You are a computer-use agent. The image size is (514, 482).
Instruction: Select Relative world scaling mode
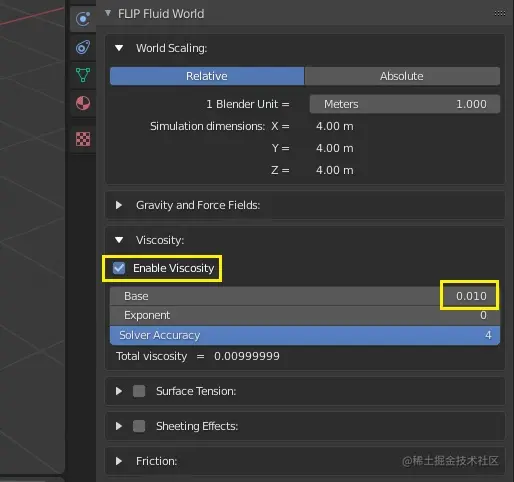click(207, 76)
